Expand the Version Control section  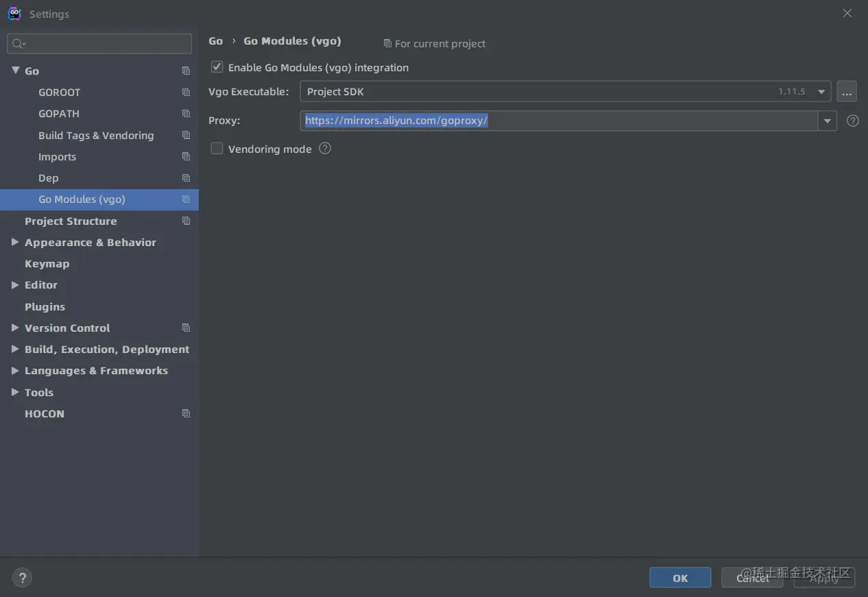[x=15, y=328]
